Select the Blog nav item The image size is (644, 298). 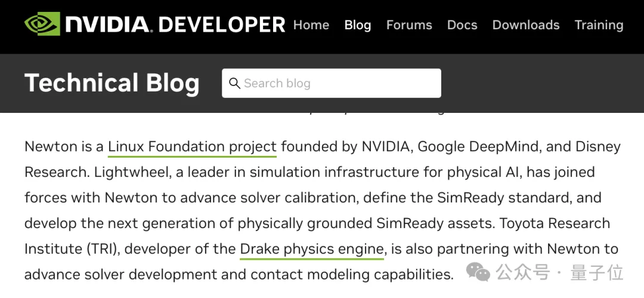tap(358, 25)
